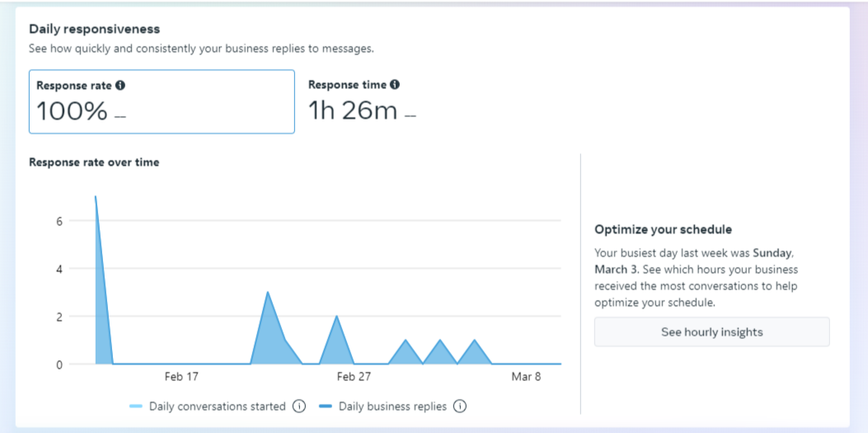Click the Optimize your schedule heading

[x=663, y=229]
